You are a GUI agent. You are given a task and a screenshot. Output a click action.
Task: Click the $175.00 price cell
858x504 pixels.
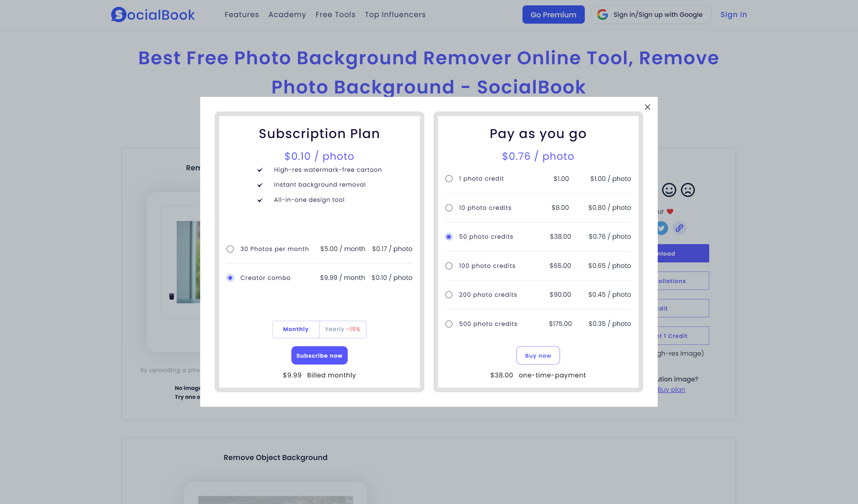(x=560, y=324)
